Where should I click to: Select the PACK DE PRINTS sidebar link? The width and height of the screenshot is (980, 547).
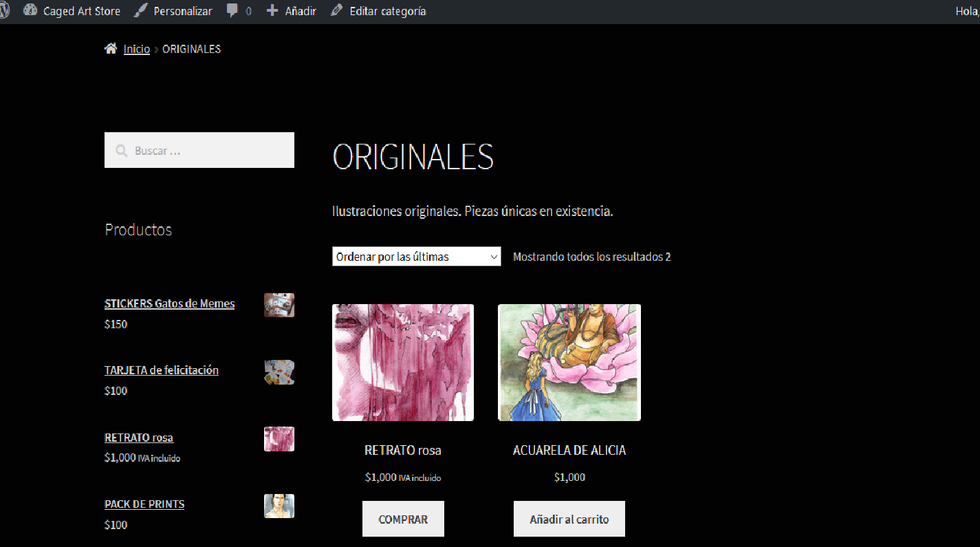[x=144, y=504]
